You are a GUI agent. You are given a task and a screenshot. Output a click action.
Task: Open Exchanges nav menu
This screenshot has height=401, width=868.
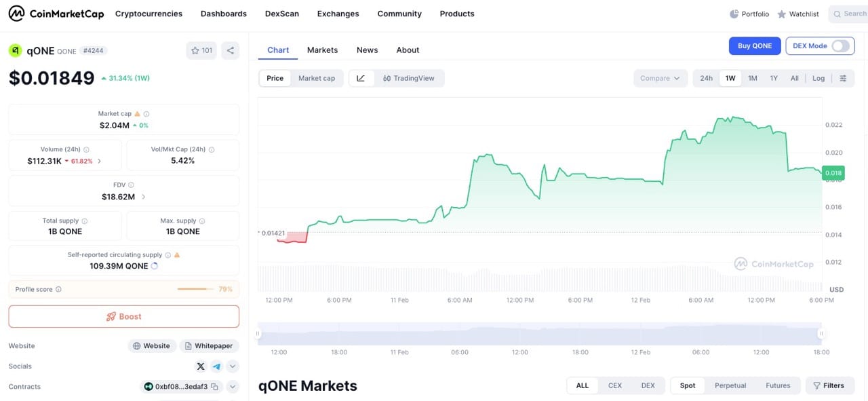[338, 14]
